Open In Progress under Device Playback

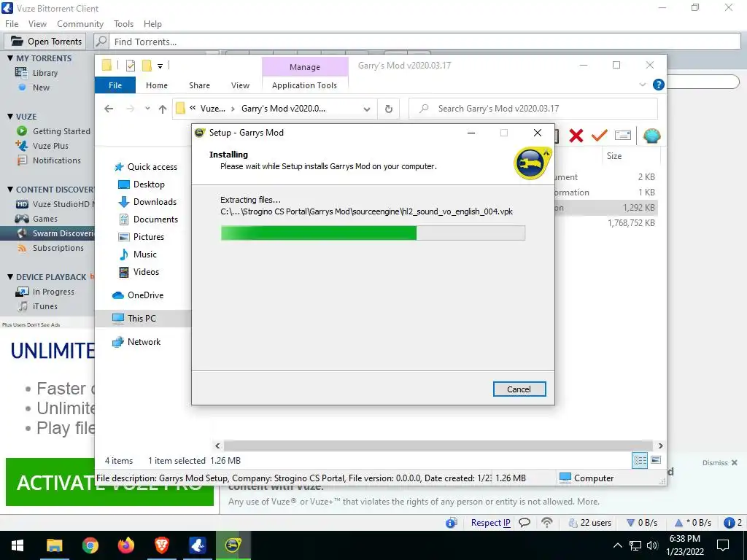click(53, 292)
